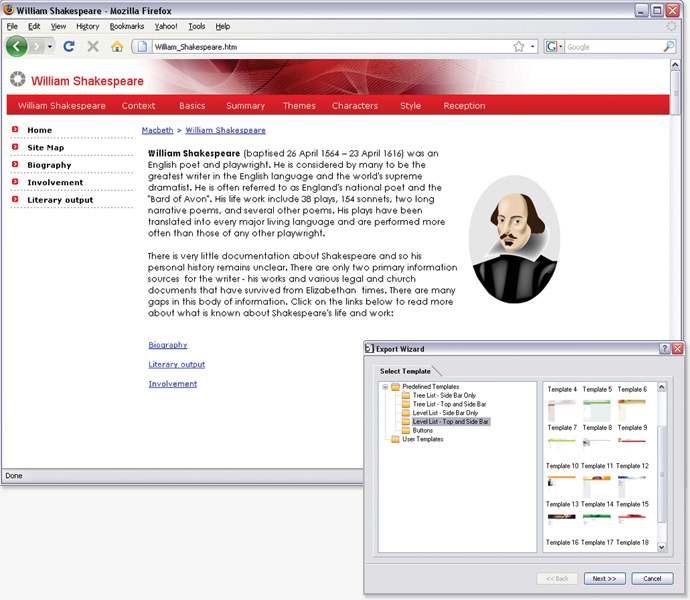This screenshot has width=690, height=600.
Task: Open the Google search engine dropdown
Action: tap(553, 47)
